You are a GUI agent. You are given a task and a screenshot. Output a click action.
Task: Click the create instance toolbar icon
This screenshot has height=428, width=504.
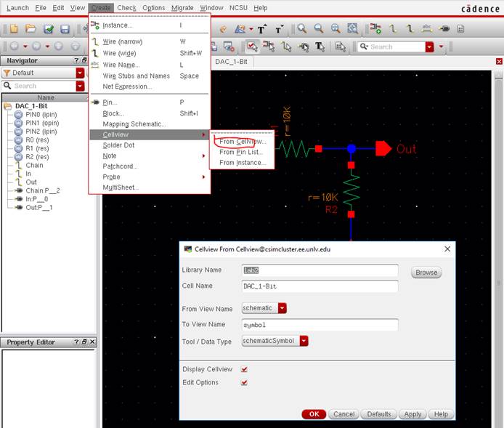[x=375, y=29]
